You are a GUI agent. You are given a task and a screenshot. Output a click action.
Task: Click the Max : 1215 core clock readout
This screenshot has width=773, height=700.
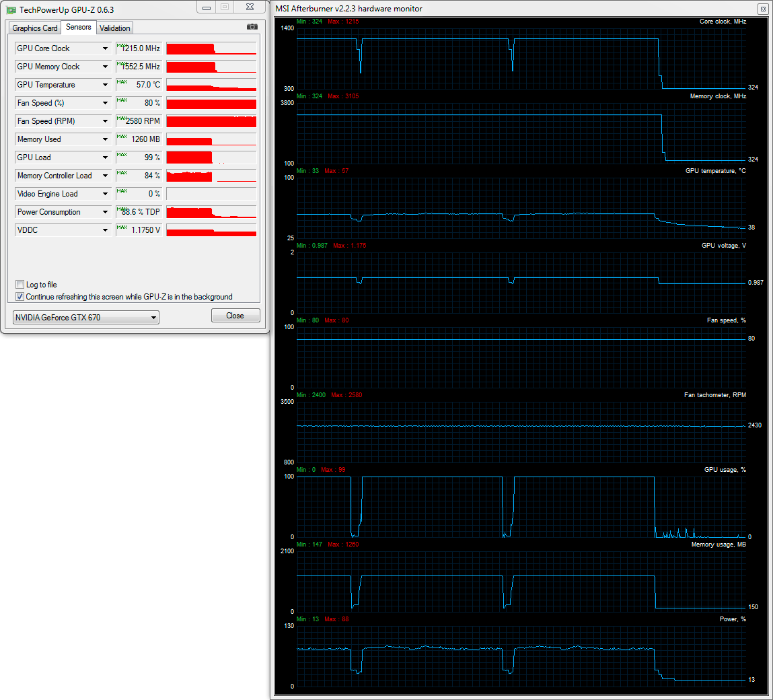tap(343, 22)
